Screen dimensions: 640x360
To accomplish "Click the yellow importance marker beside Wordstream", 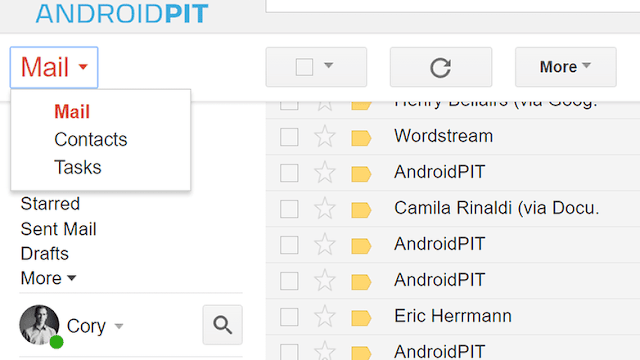I will click(x=361, y=138).
